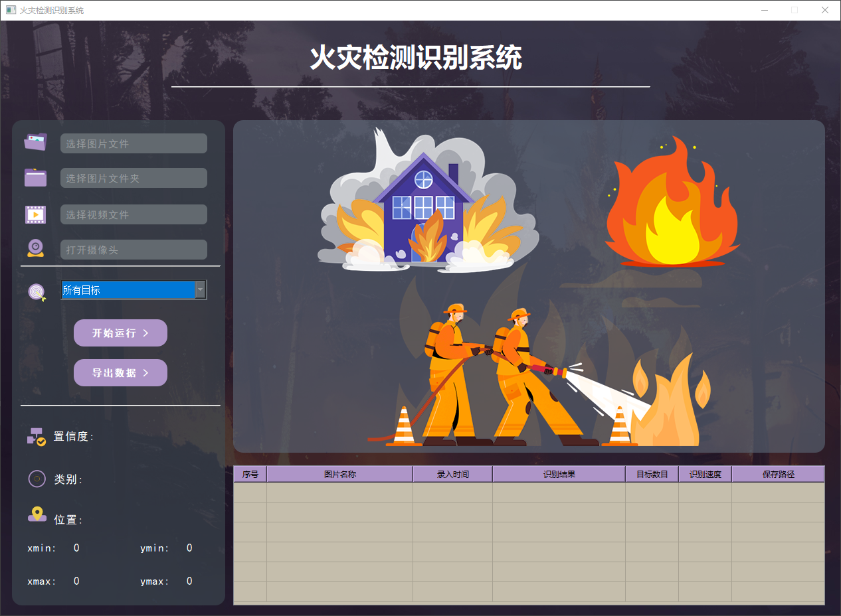Click the circular 类别 category icon

tap(37, 479)
